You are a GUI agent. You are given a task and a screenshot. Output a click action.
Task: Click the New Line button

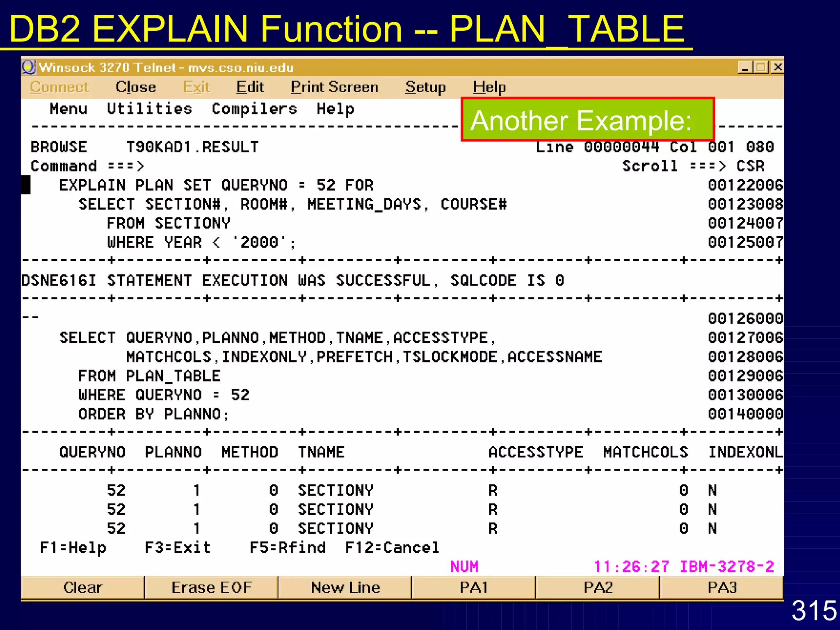click(x=345, y=587)
